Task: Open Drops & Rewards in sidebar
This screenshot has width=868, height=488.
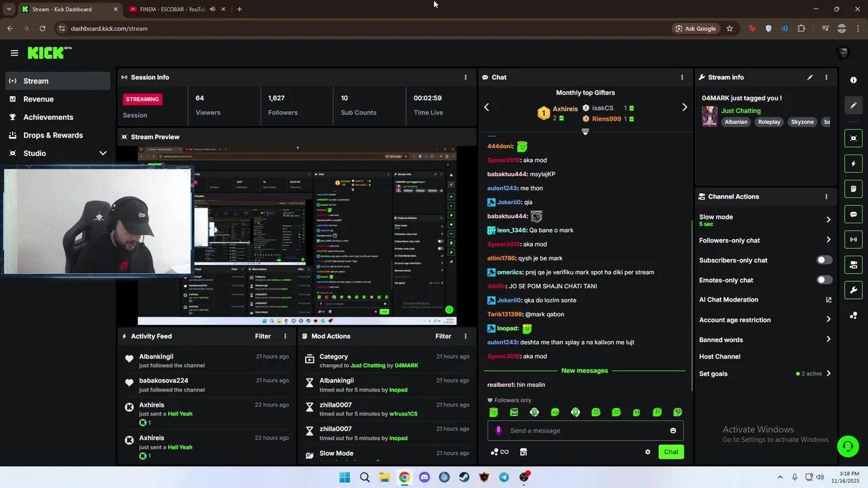Action: (57, 135)
